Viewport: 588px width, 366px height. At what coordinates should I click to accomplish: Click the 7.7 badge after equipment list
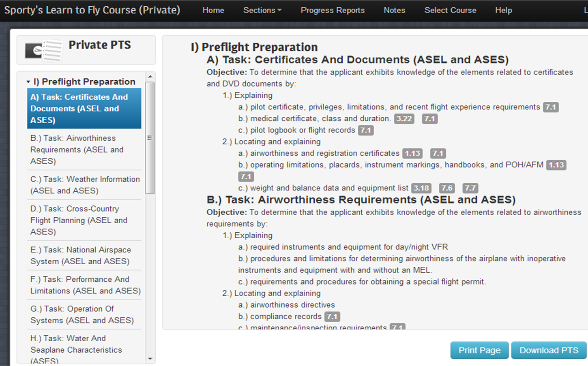(470, 188)
